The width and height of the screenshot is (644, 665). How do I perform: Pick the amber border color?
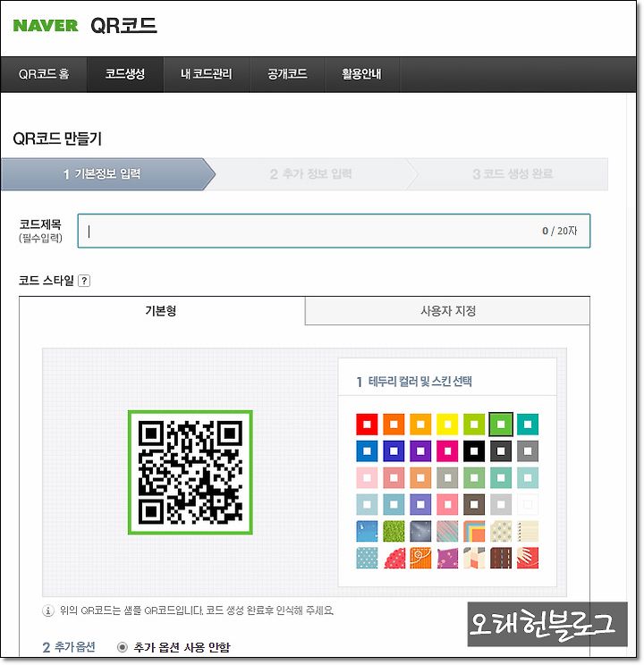tap(420, 424)
